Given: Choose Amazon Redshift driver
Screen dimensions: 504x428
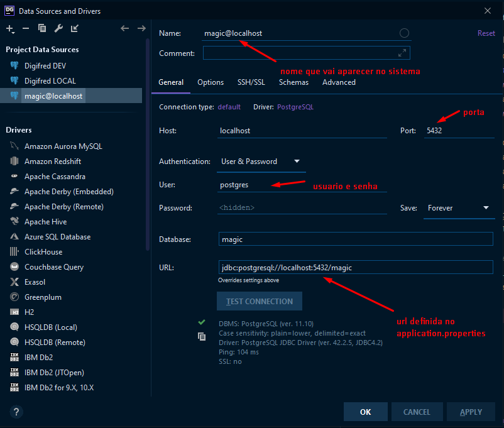Looking at the screenshot, I should point(71,162).
